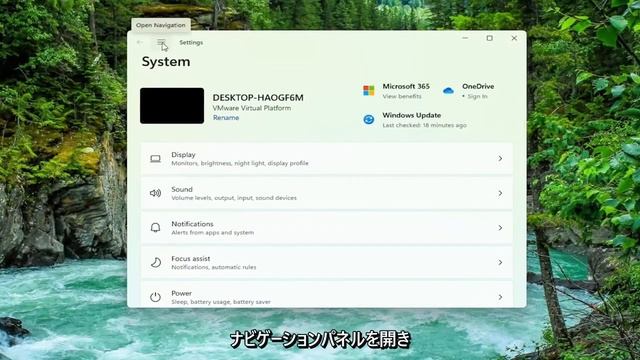Click the Display monitor icon
This screenshot has width=640, height=360.
coord(155,159)
